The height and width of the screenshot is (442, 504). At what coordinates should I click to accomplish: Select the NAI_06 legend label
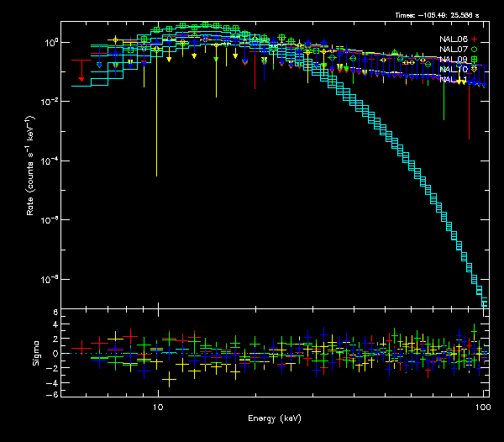point(454,39)
